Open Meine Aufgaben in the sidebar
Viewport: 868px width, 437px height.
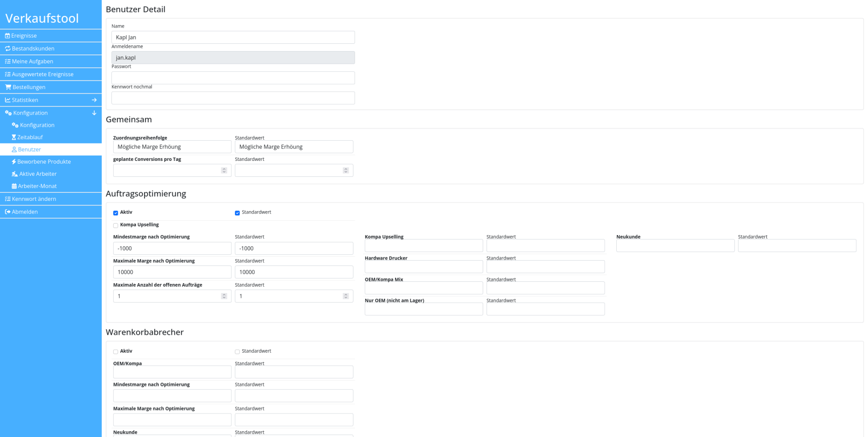(32, 62)
